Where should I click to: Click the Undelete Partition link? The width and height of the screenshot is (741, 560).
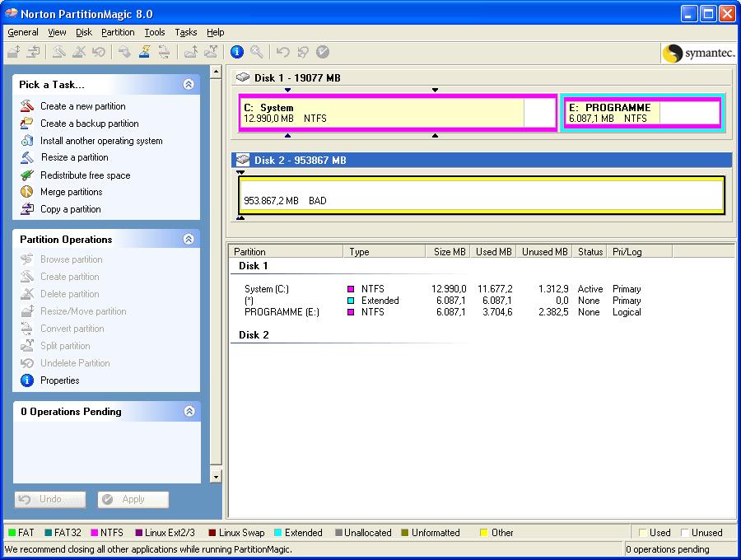[75, 363]
